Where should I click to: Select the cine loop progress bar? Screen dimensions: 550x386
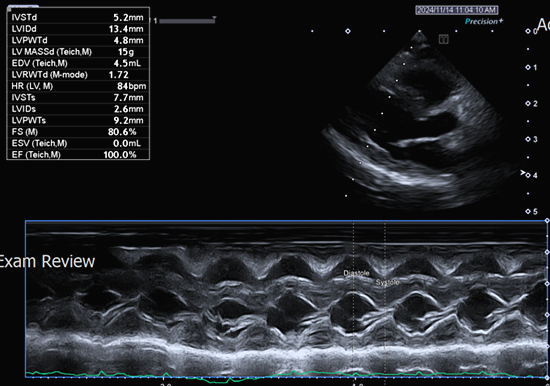[187, 21]
